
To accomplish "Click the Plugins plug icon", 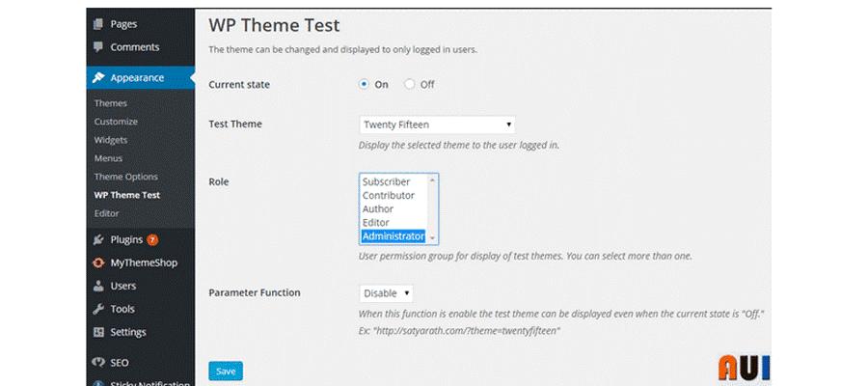I will (98, 239).
